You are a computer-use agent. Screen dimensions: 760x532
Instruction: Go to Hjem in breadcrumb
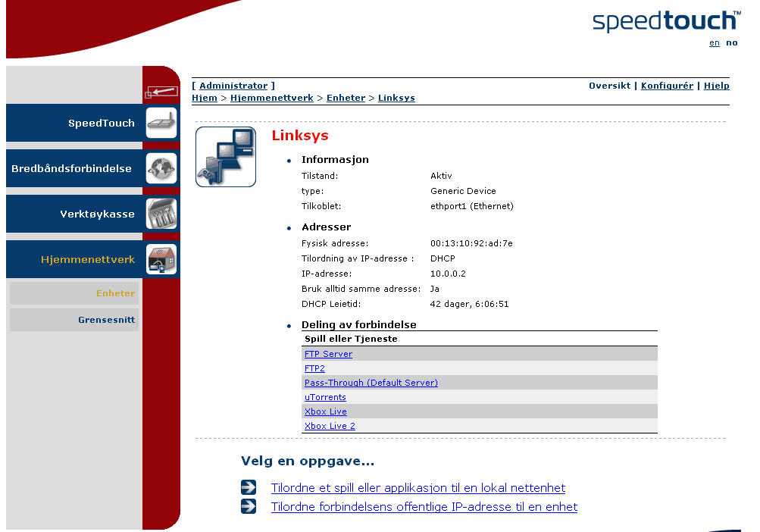(x=204, y=98)
